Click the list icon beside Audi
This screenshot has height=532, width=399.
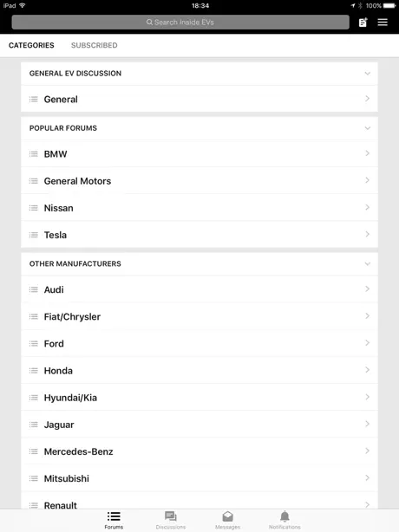(33, 289)
